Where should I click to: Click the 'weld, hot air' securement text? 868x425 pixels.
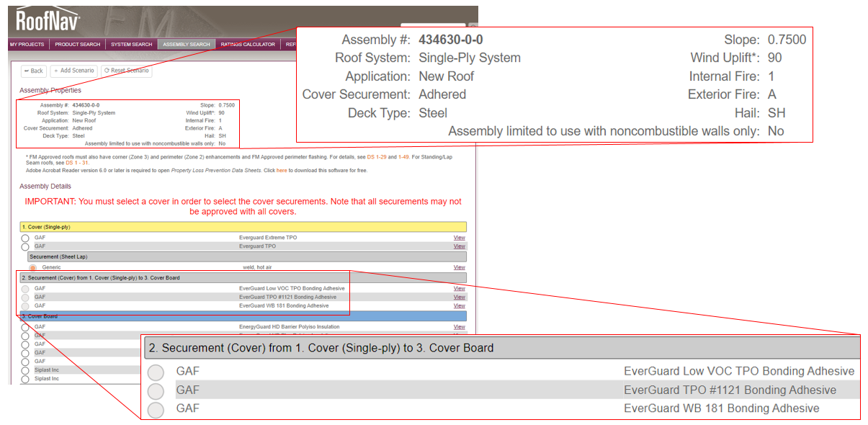pyautogui.click(x=256, y=267)
